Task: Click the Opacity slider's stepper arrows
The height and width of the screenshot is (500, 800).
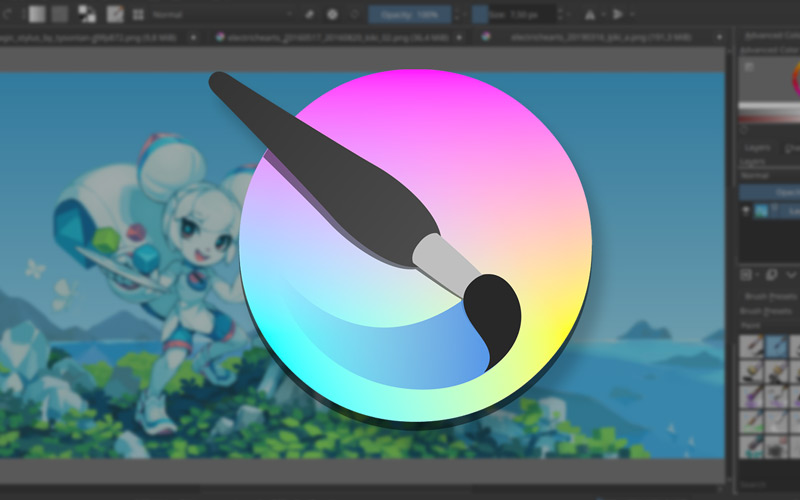Action: [x=457, y=14]
